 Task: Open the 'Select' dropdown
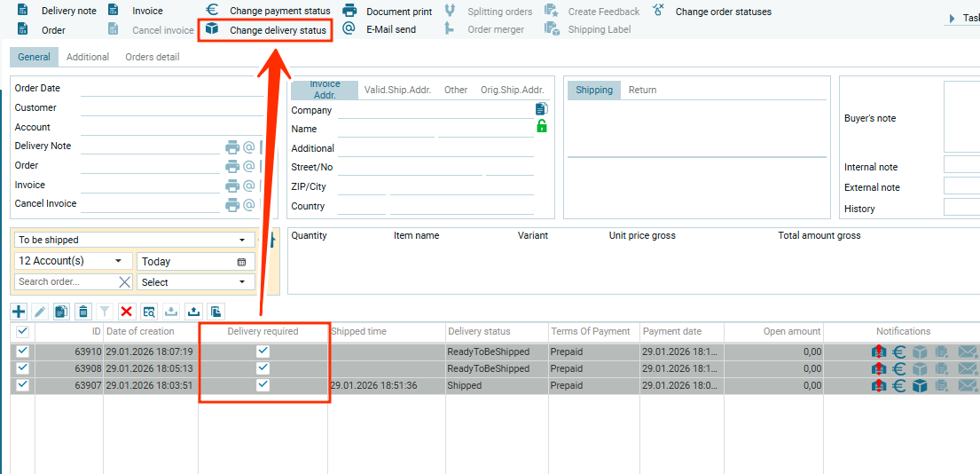coord(196,282)
